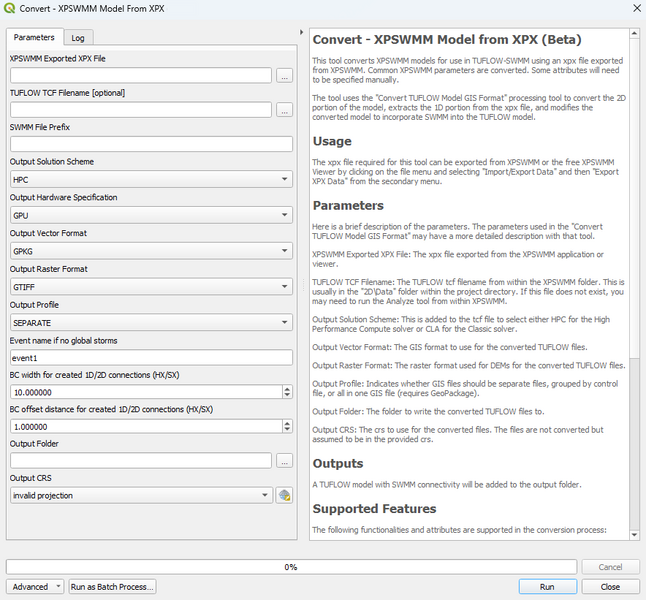Open the Advanced options menu
This screenshot has height=600, width=646.
[35, 587]
